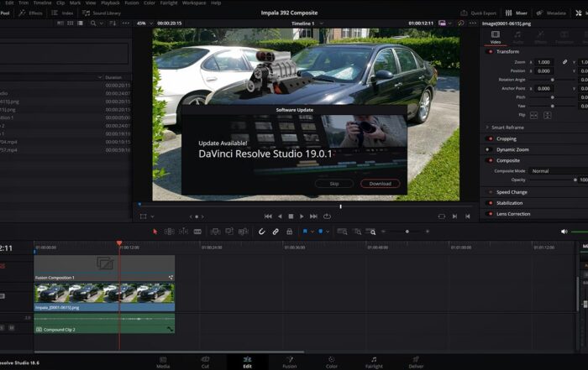Click the Detail Zoom icon
The width and height of the screenshot is (588, 370).
pos(358,232)
